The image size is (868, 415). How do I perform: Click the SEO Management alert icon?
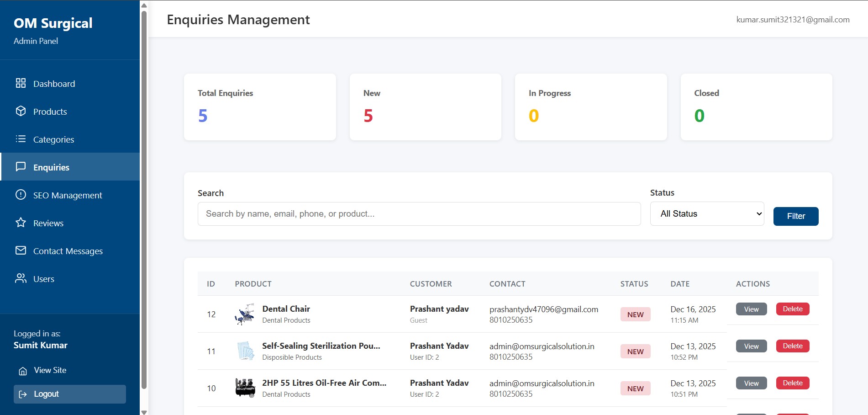[x=21, y=195]
